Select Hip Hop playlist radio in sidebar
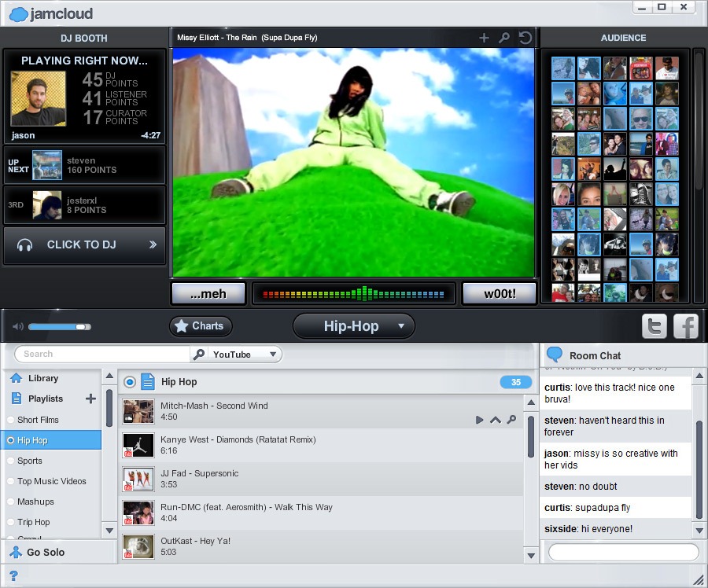 [x=11, y=440]
